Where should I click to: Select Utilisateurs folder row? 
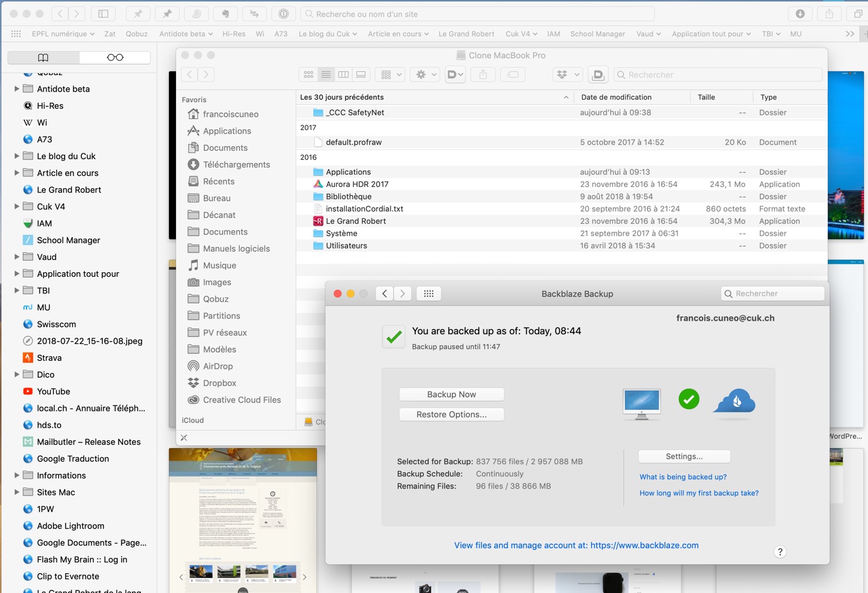coord(561,246)
